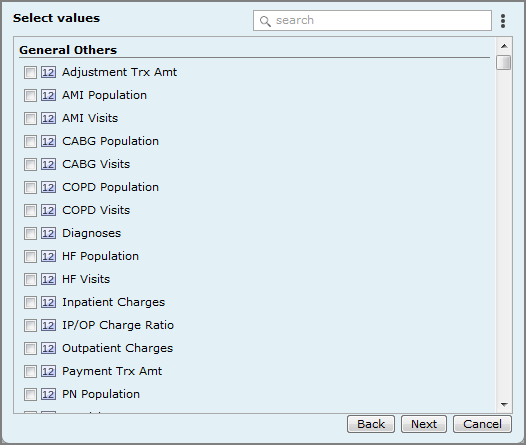The image size is (526, 445).
Task: Enable the COPD Visits checkbox
Action: coord(30,211)
